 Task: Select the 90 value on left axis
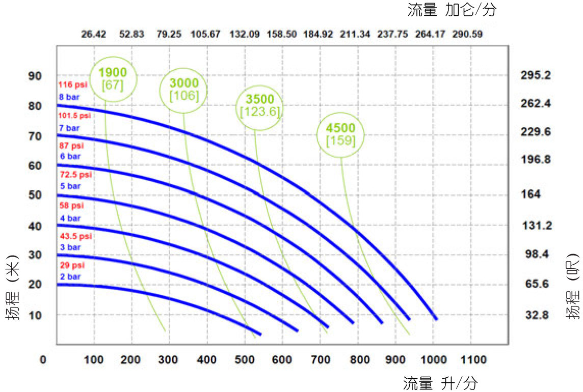[x=35, y=76]
